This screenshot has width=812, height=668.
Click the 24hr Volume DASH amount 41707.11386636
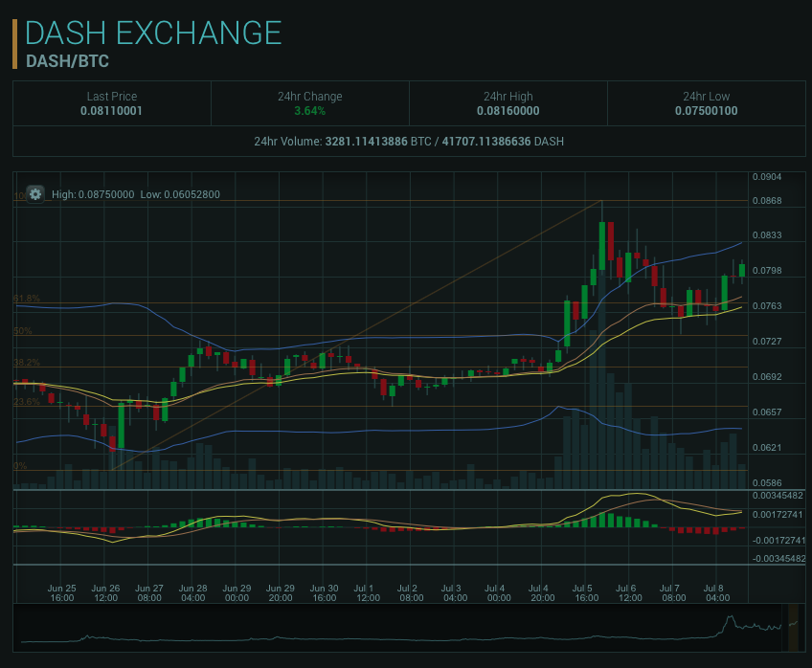486,142
